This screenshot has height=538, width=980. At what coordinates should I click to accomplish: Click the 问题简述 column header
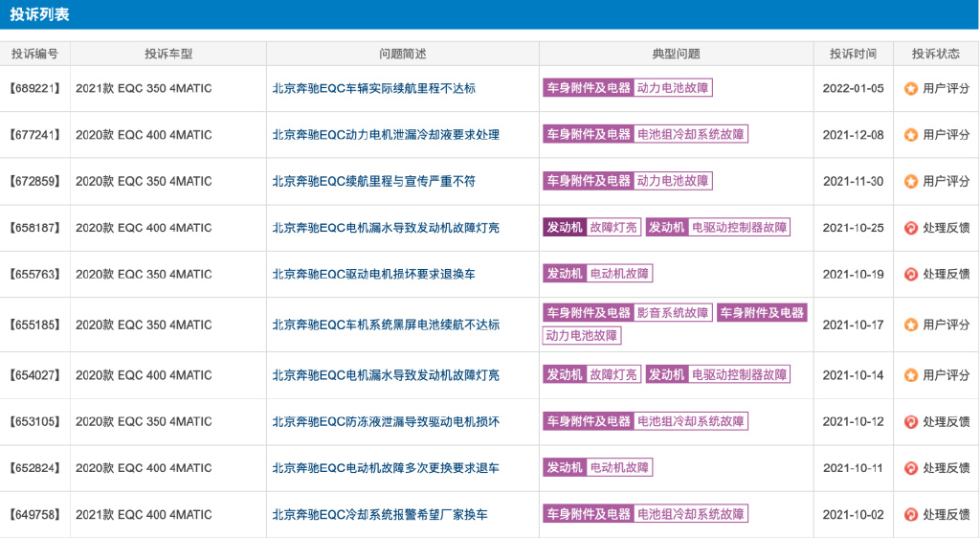[403, 54]
